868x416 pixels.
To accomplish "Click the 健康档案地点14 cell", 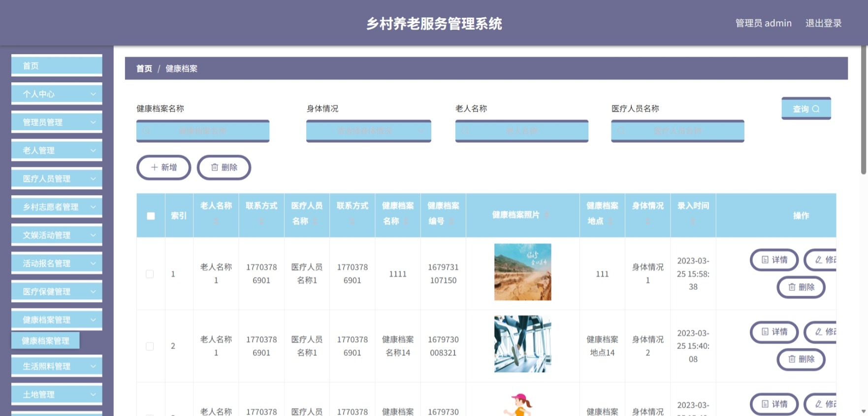I will [x=602, y=346].
